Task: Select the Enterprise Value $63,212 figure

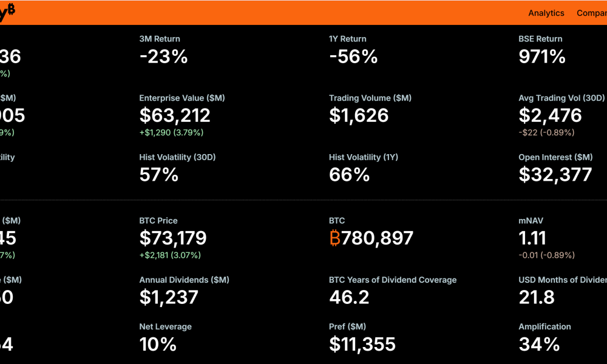Action: pos(175,115)
